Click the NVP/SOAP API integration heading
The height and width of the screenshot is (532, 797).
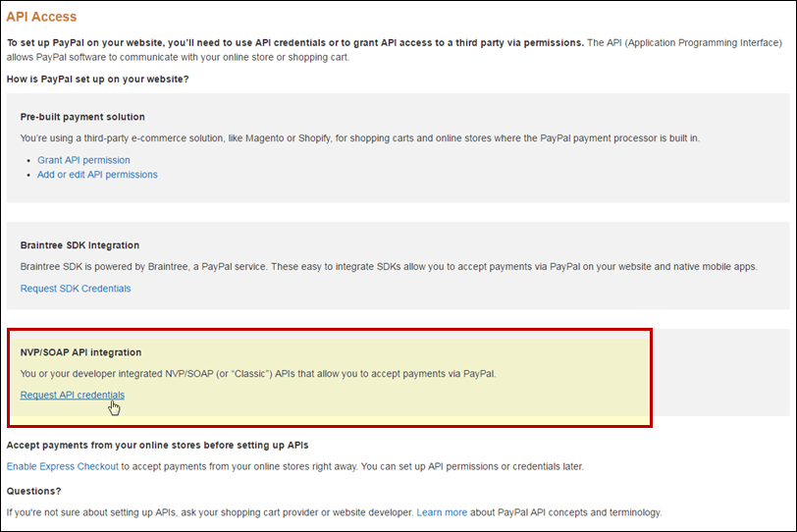click(80, 352)
